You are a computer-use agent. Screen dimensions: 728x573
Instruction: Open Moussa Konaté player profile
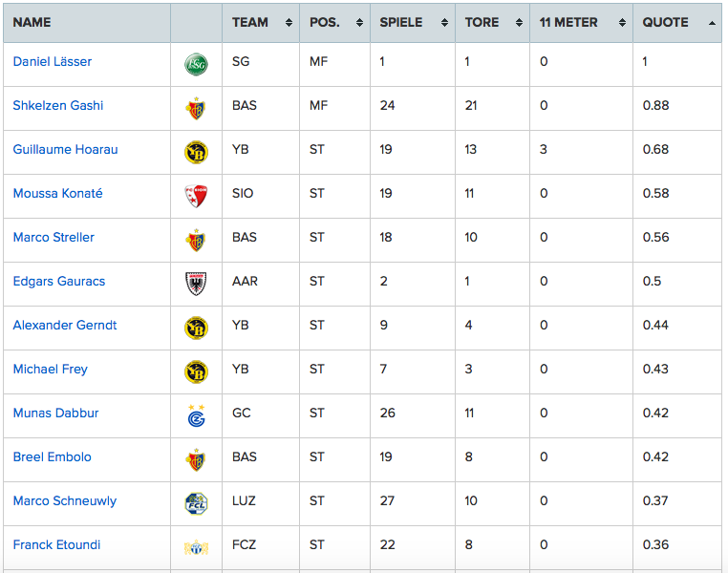click(57, 193)
